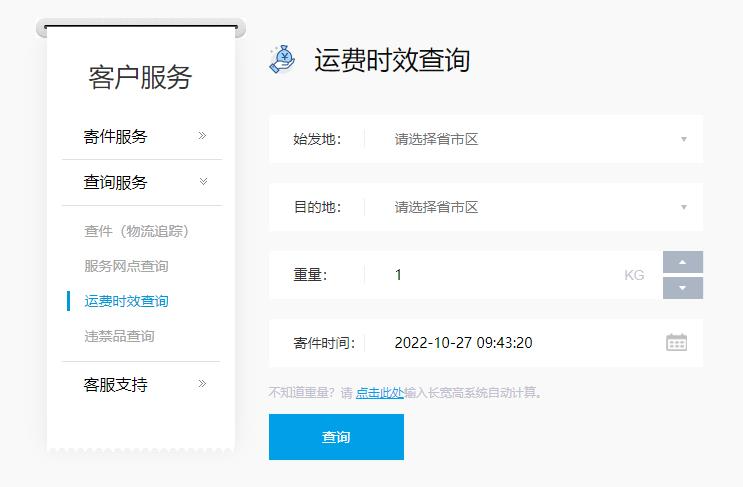Open the 目的地 dropdown arrow

[683, 207]
